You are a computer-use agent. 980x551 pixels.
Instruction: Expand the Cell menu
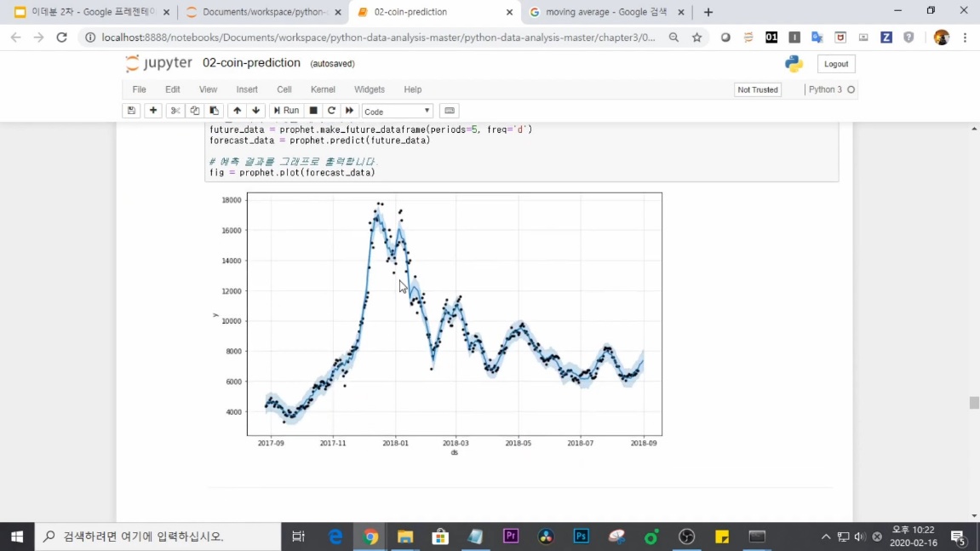click(x=284, y=89)
